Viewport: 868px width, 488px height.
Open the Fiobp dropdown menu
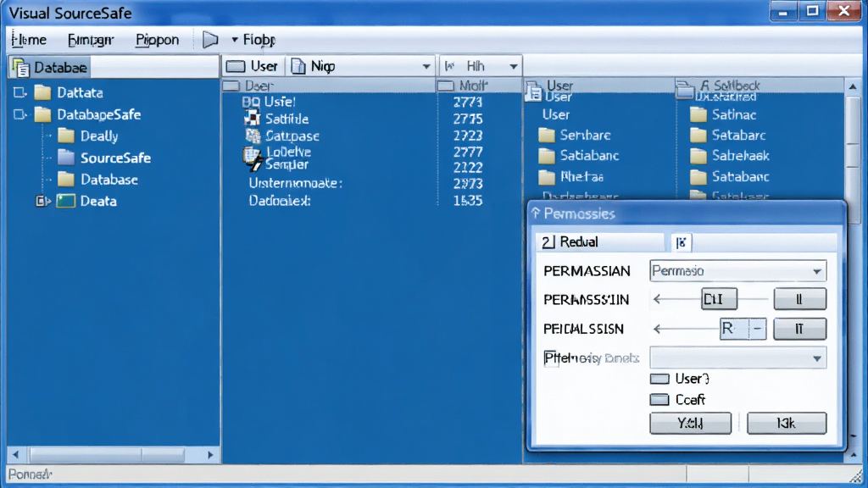(254, 40)
